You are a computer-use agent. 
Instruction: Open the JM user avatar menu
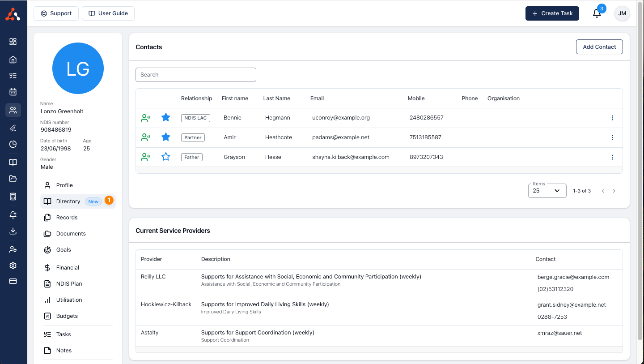[x=622, y=13]
